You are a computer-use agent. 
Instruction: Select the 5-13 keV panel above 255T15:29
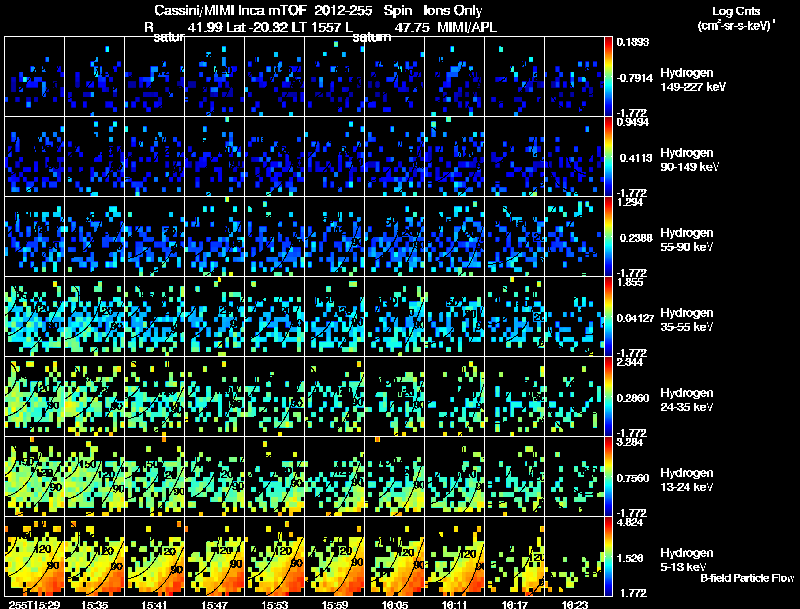point(35,556)
